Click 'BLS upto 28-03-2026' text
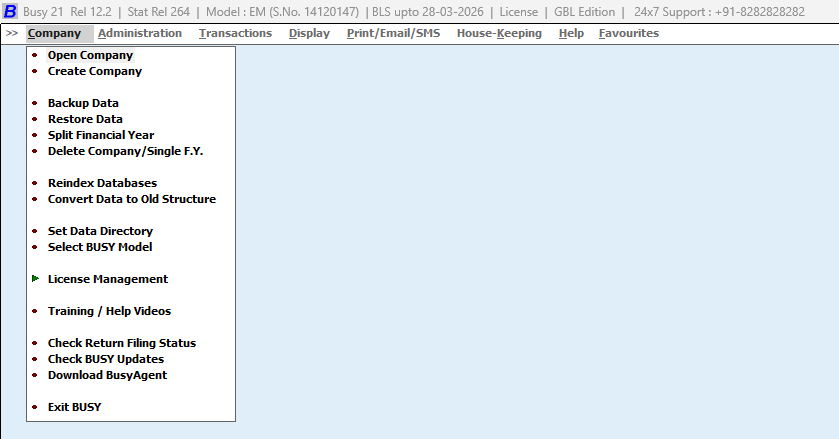The height and width of the screenshot is (439, 839). click(428, 12)
